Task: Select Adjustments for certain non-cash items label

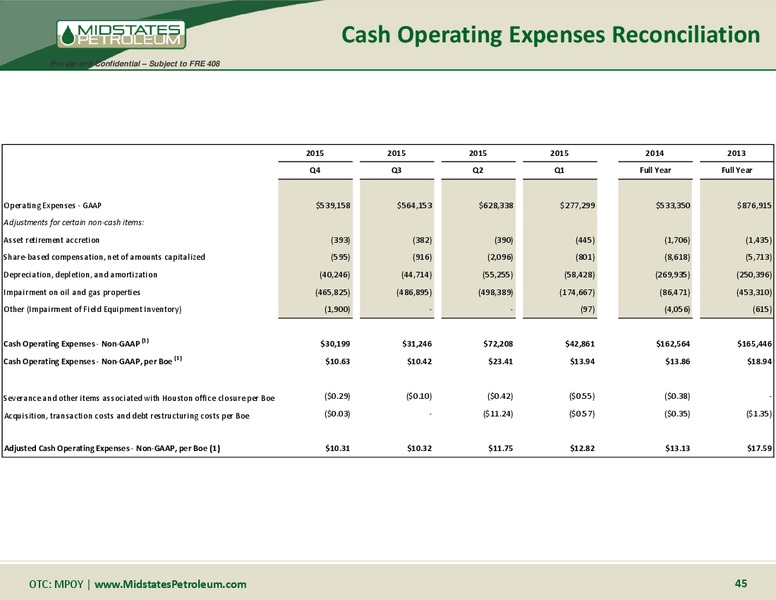Action: (x=74, y=223)
